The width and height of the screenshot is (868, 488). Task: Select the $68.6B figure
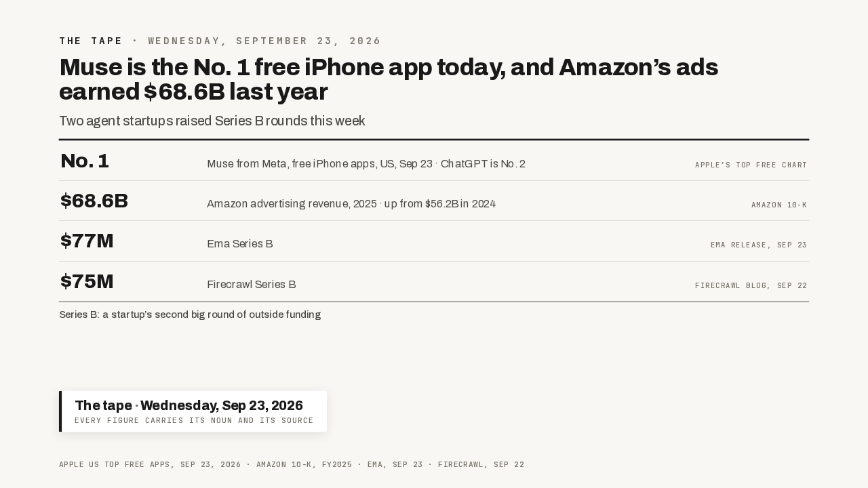(94, 201)
